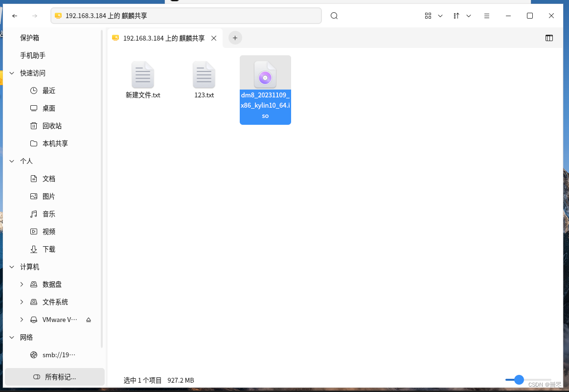Screen dimensions: 569x392
Task: Switch view with the grid view icon
Action: click(428, 16)
